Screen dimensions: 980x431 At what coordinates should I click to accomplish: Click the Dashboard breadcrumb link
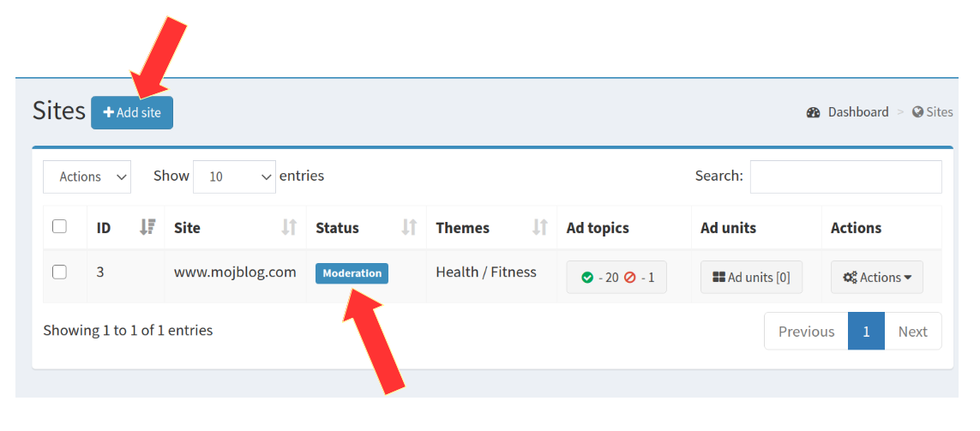click(858, 112)
